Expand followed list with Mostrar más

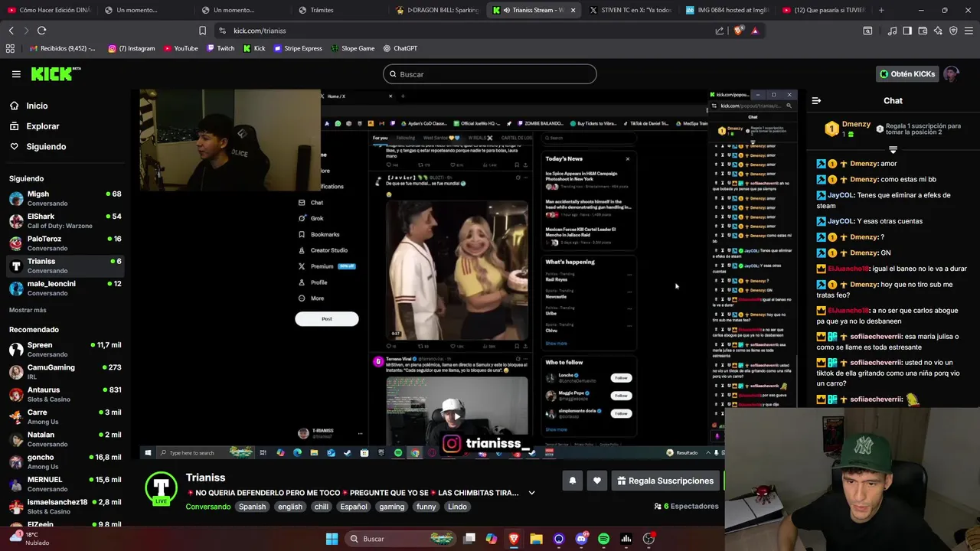pos(28,310)
